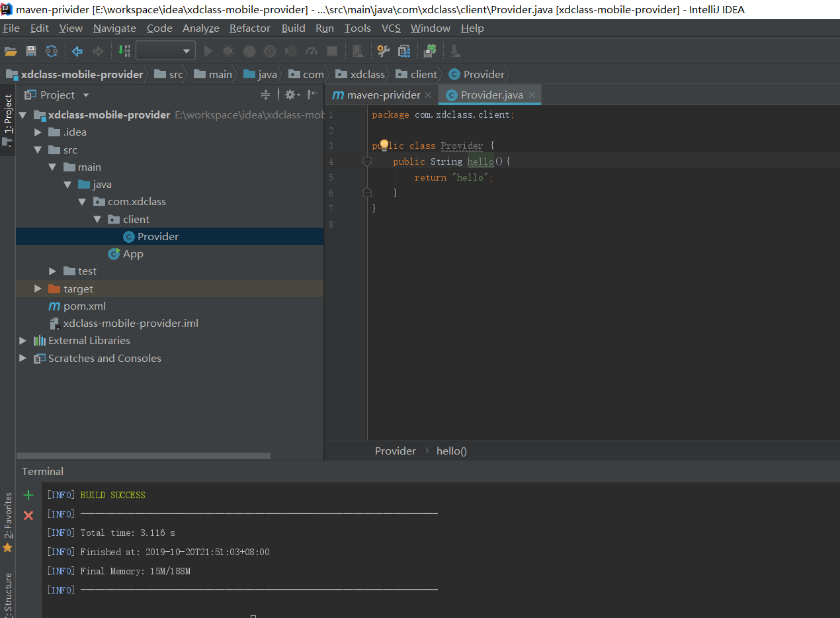Open Project Structure icon in toolbar
The width and height of the screenshot is (840, 618).
(404, 51)
